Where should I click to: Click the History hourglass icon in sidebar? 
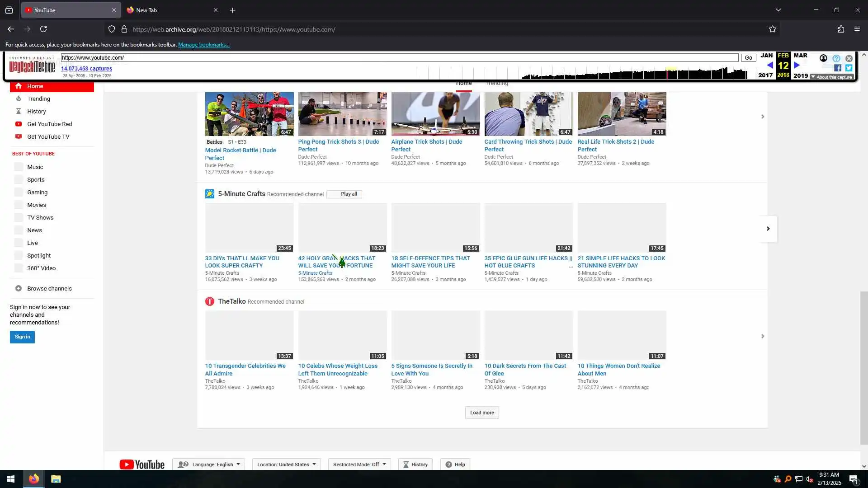tap(19, 111)
